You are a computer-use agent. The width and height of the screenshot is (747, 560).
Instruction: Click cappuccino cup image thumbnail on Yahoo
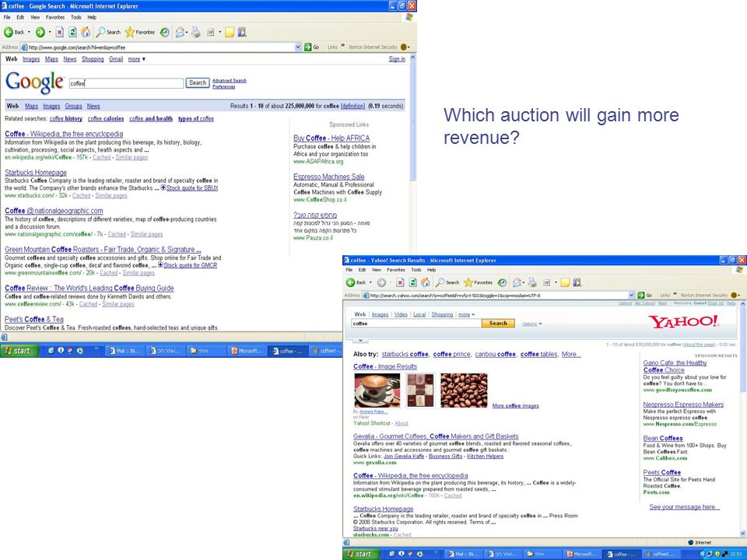tap(377, 390)
